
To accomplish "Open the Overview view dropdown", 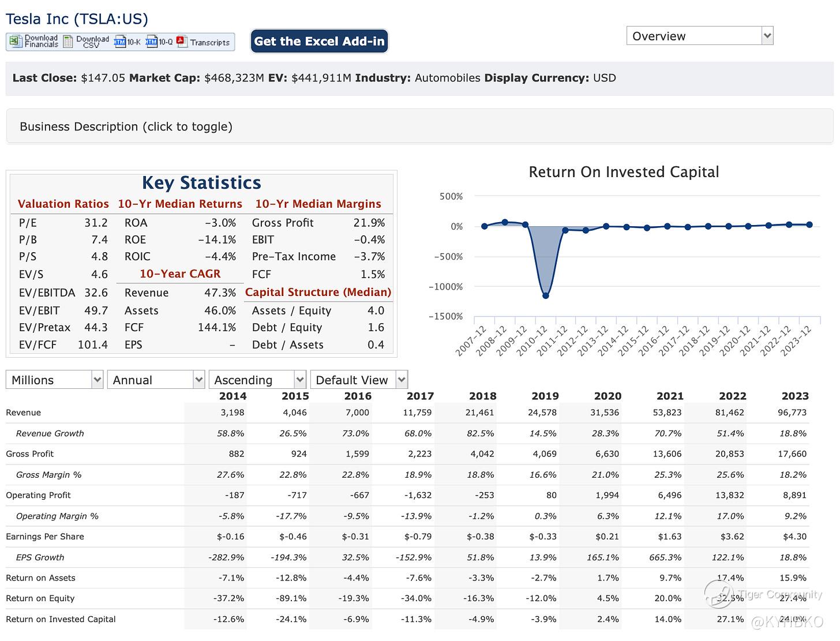I will pyautogui.click(x=699, y=36).
